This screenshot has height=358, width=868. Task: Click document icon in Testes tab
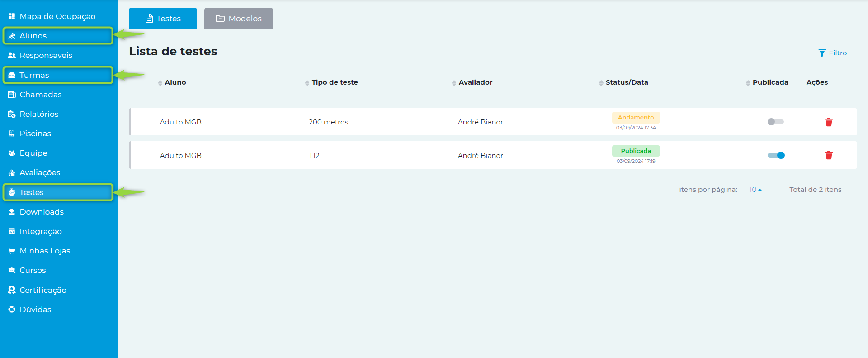tap(149, 19)
